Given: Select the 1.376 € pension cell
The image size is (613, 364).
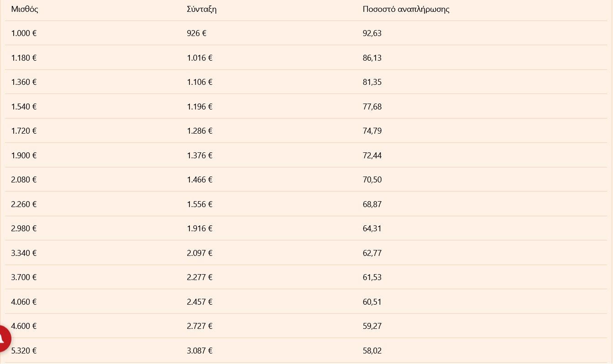Looking at the screenshot, I should click(199, 156).
